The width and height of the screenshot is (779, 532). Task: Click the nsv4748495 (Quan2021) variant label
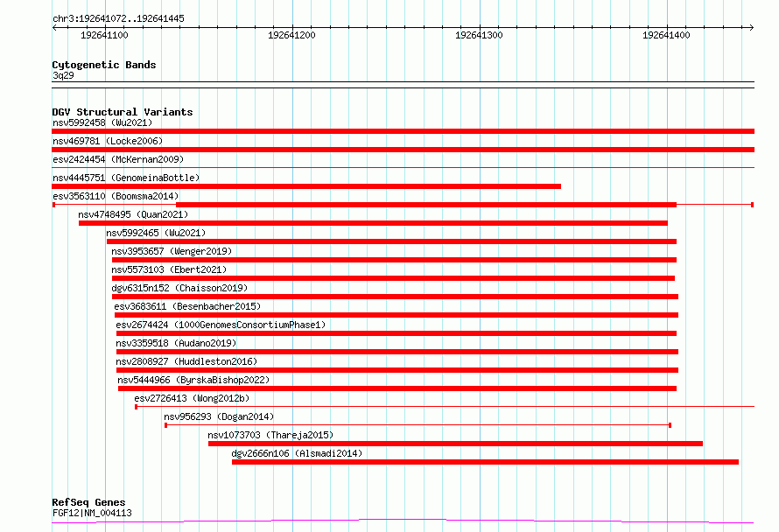[x=133, y=214]
